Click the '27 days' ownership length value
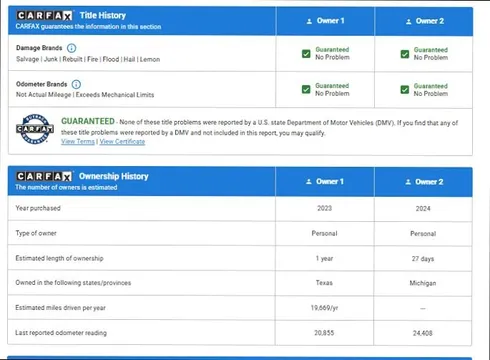 click(423, 259)
